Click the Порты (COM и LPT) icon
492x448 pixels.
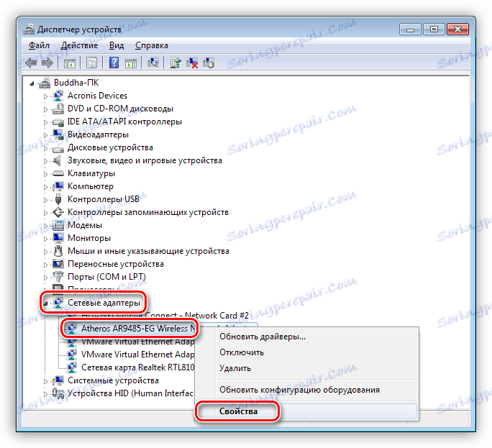coord(58,277)
